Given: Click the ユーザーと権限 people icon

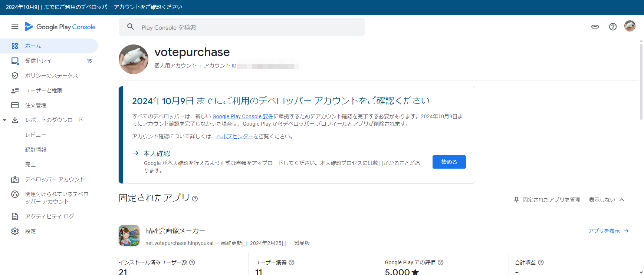Looking at the screenshot, I should (15, 90).
